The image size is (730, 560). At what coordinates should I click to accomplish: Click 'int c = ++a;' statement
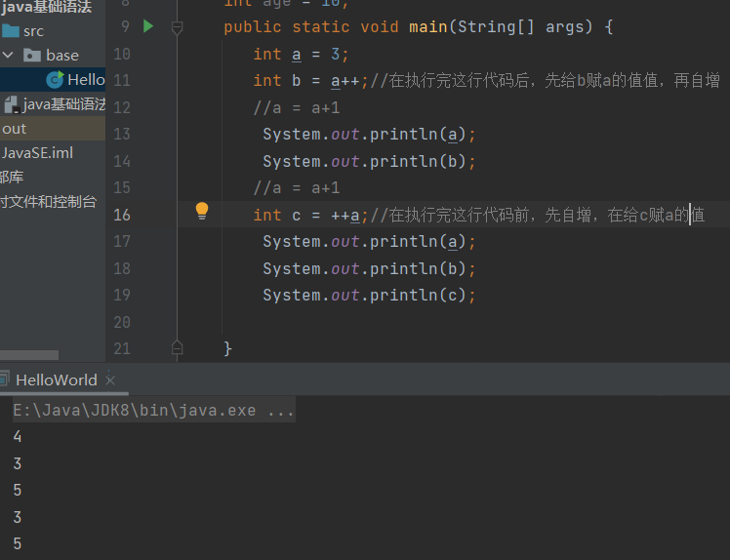click(310, 215)
